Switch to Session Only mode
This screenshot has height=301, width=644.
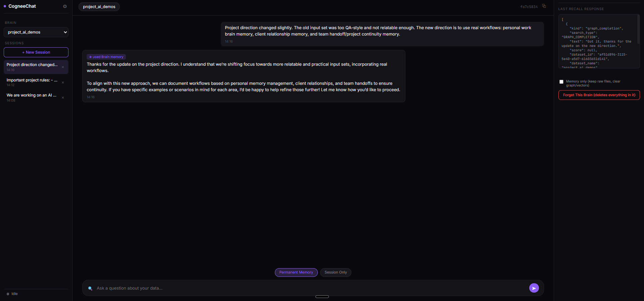[336, 273]
